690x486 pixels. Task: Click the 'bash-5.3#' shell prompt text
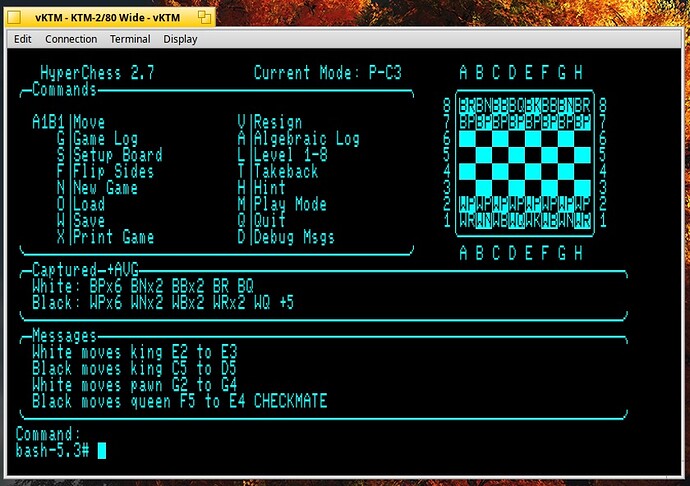coord(52,450)
